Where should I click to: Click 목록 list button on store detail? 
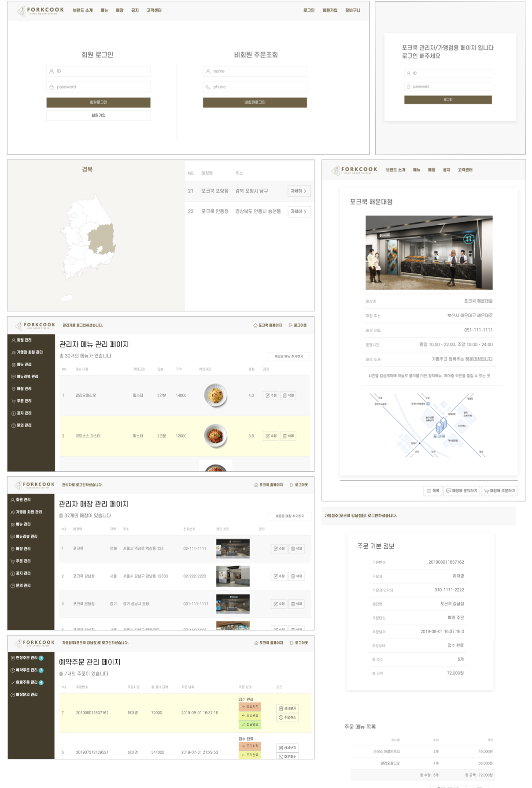pos(432,491)
